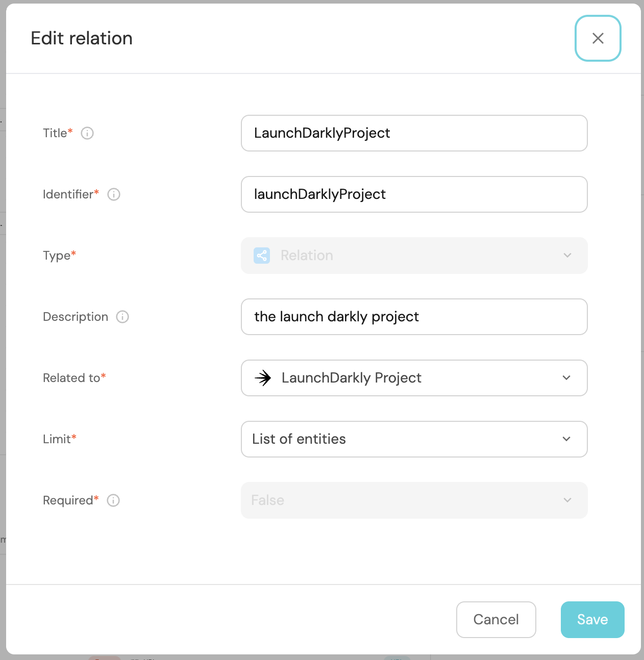644x660 pixels.
Task: Click the LaunchDarkly arrow logo icon
Action: click(x=263, y=378)
